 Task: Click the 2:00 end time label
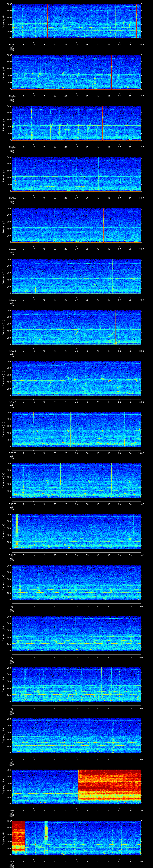pyautogui.click(x=141, y=44)
